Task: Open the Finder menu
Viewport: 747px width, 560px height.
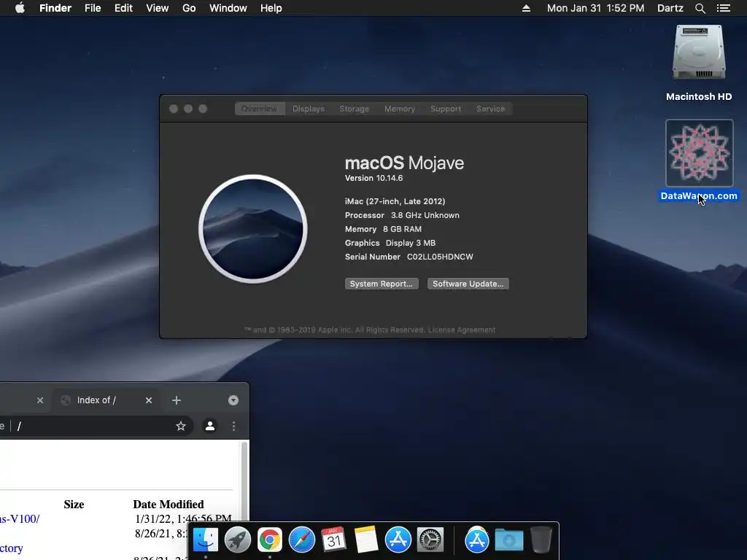Action: point(55,8)
